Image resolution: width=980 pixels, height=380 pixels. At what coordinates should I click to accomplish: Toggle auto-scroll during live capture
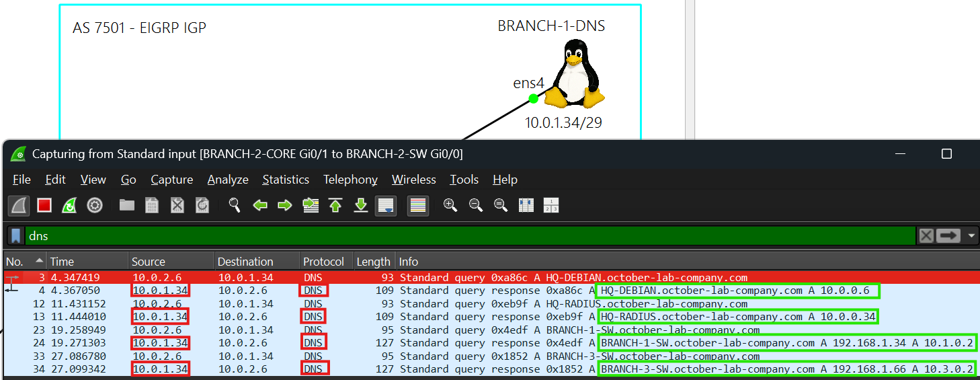pyautogui.click(x=386, y=206)
